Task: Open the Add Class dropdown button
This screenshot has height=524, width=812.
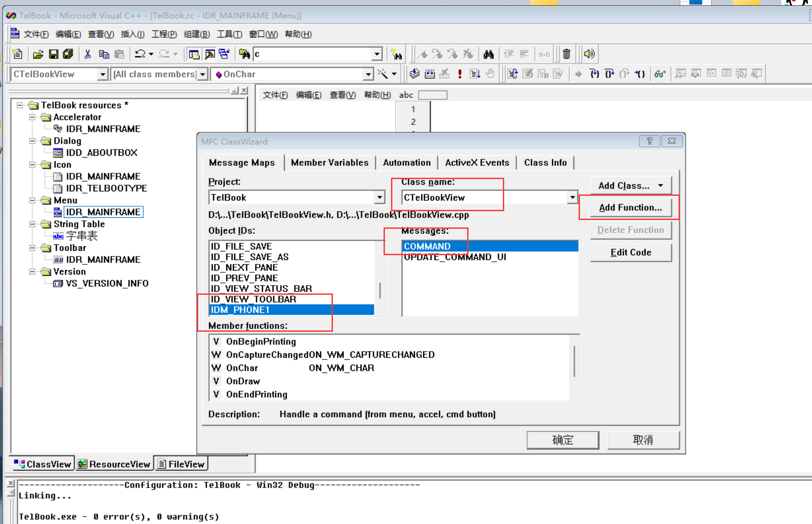Action: pyautogui.click(x=631, y=186)
